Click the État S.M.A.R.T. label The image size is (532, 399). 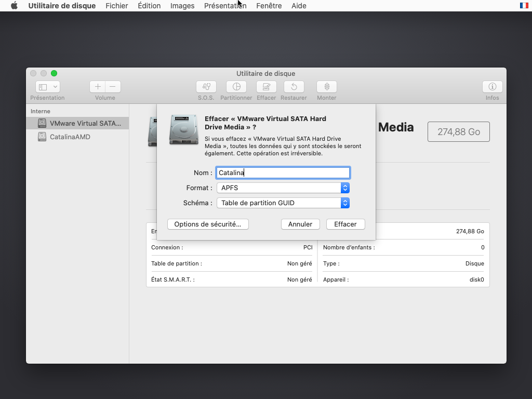[x=172, y=280]
